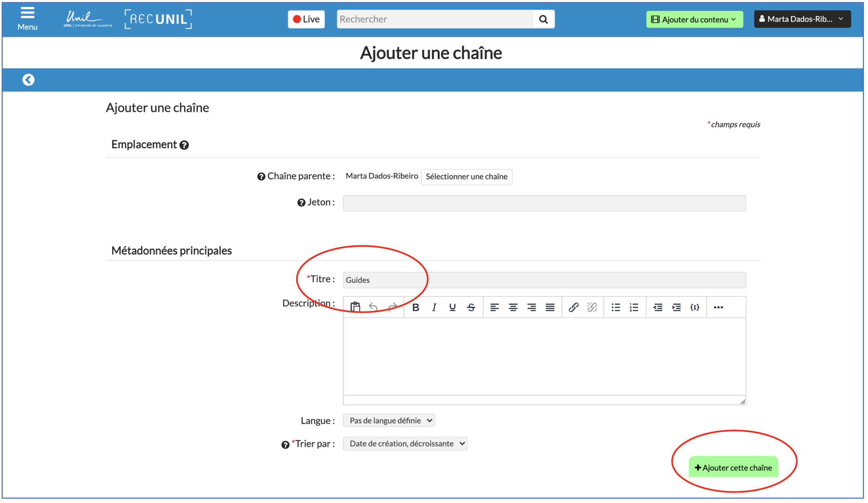Open the hamburger Menu
This screenshot has height=503, width=868.
(x=27, y=19)
